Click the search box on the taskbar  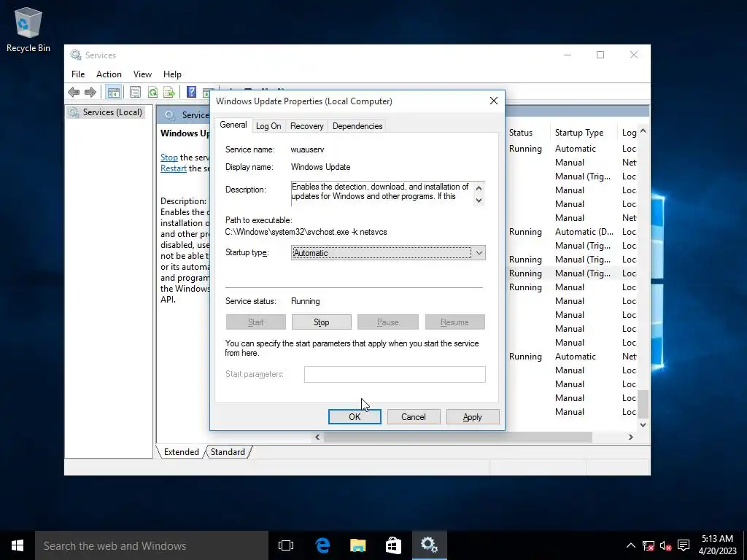[152, 545]
